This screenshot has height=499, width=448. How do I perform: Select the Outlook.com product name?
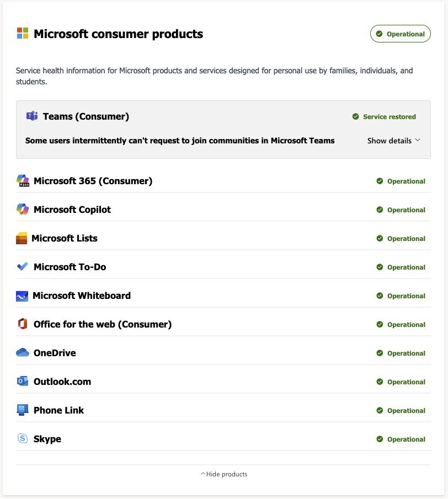62,382
